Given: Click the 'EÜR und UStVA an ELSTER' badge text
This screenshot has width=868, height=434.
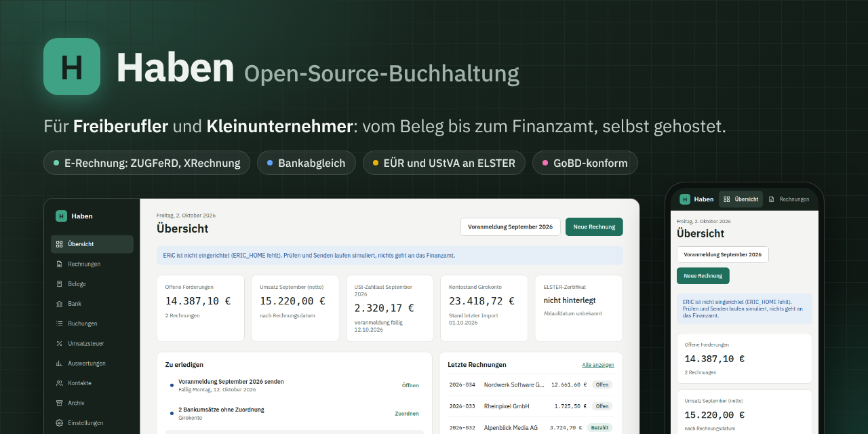Looking at the screenshot, I should point(450,163).
